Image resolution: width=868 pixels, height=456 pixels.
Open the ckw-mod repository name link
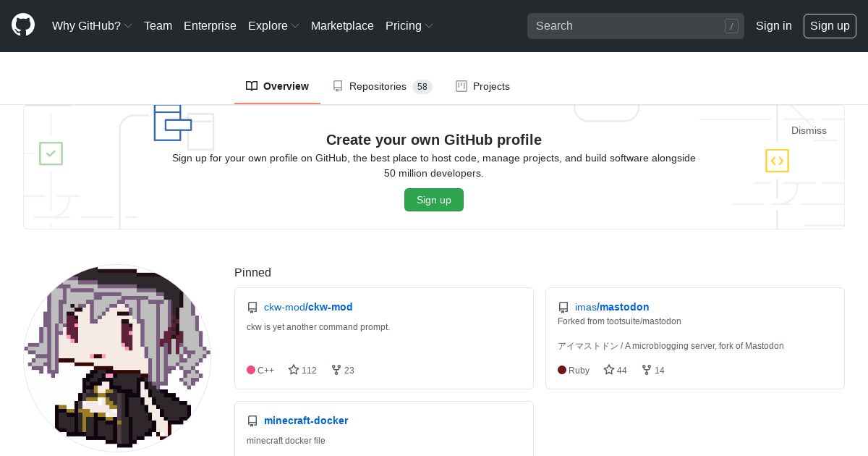[x=331, y=307]
